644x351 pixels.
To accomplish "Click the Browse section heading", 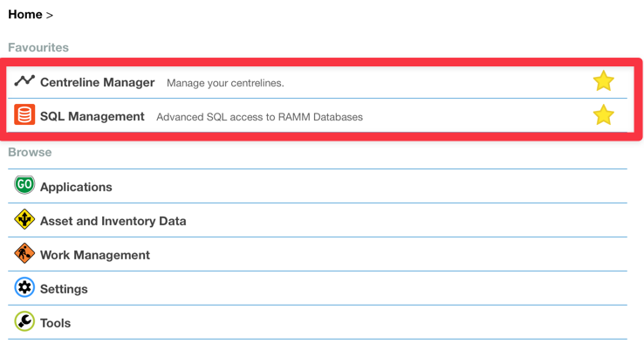I will [x=30, y=152].
